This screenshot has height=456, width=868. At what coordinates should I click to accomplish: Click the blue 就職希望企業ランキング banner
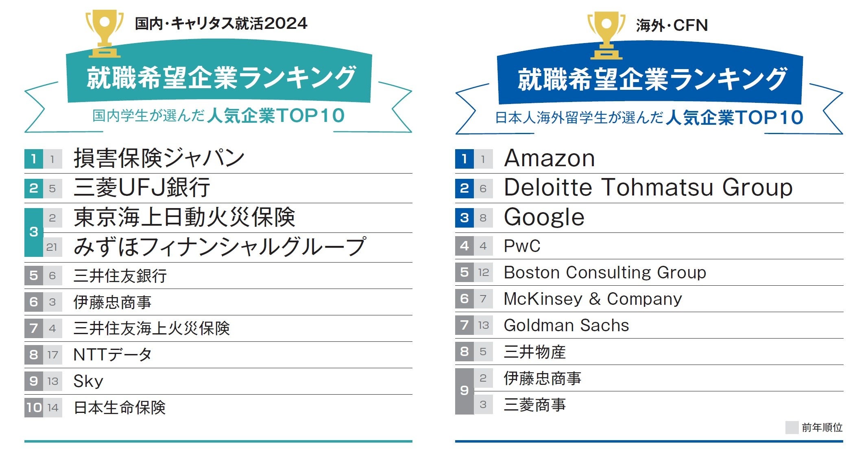(651, 79)
